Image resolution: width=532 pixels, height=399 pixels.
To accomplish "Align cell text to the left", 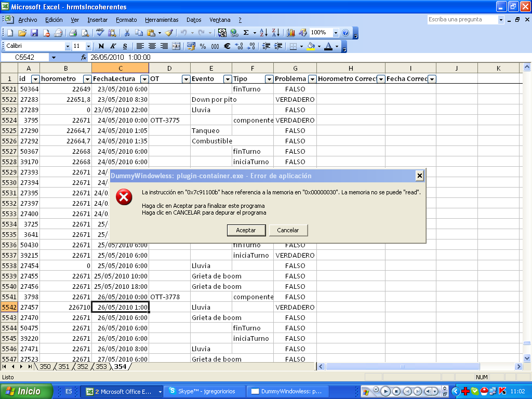I will click(140, 46).
